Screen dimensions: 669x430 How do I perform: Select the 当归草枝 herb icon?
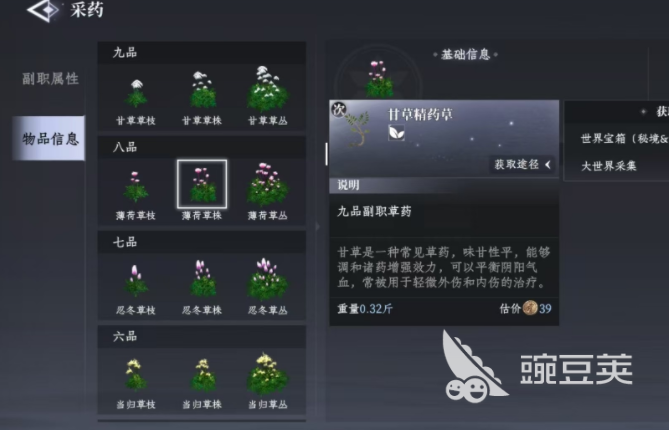tap(136, 374)
